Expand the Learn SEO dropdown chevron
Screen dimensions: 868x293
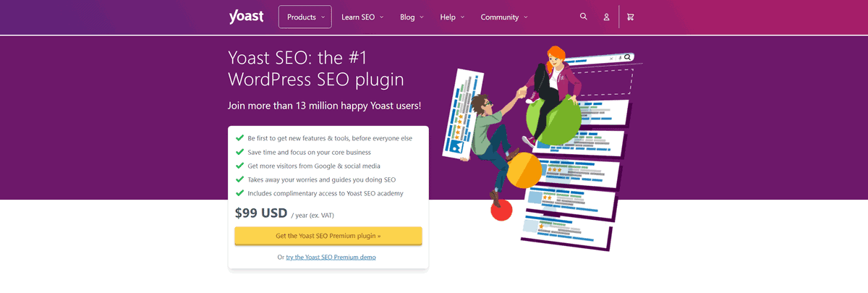[x=381, y=17]
